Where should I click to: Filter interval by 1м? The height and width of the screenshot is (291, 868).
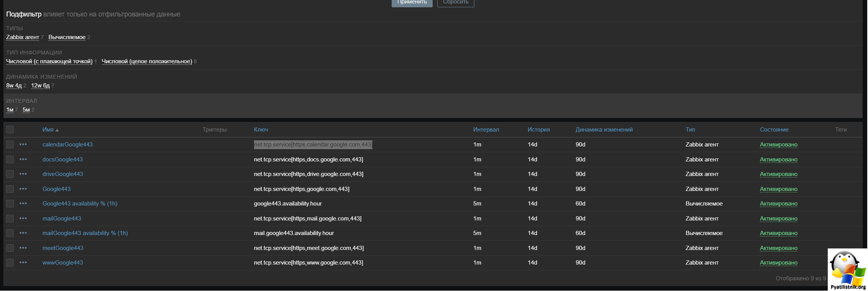point(10,110)
